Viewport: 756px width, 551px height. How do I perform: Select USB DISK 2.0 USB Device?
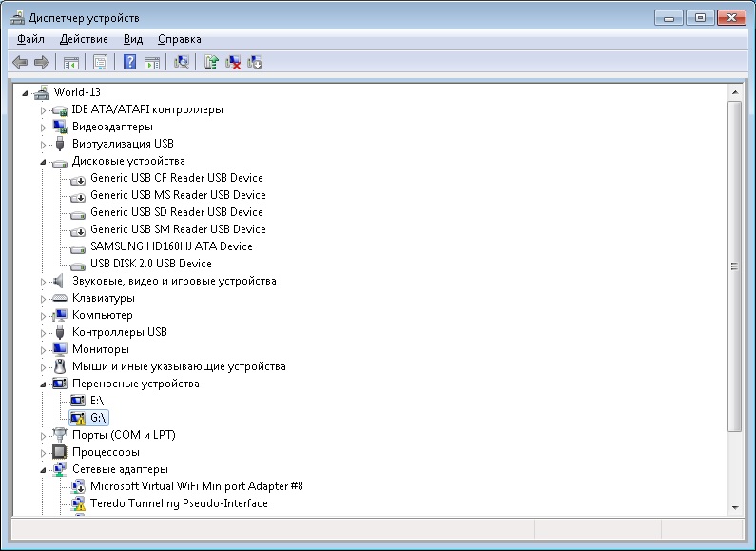pos(151,264)
